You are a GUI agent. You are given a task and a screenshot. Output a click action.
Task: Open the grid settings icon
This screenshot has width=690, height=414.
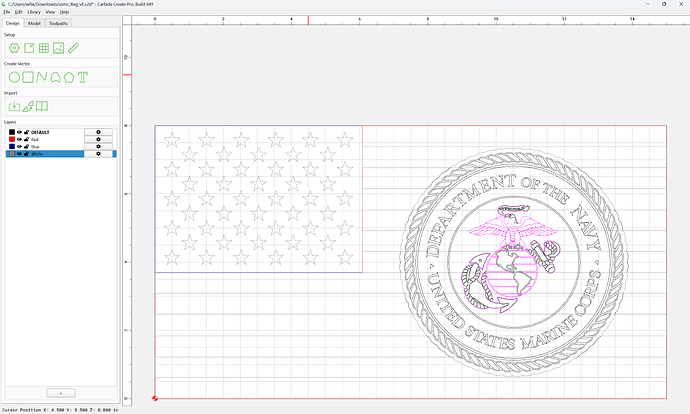(44, 48)
